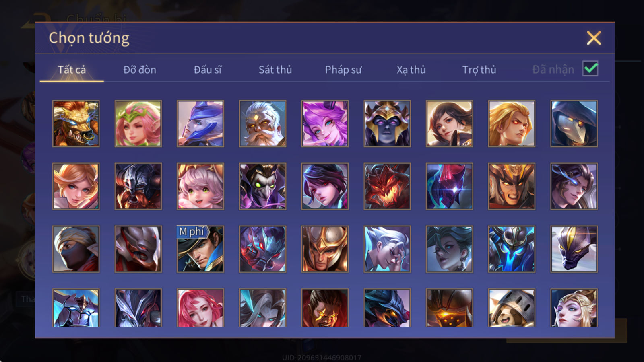Open the Trợ thủ tab
Image resolution: width=644 pixels, height=362 pixels.
(x=479, y=70)
